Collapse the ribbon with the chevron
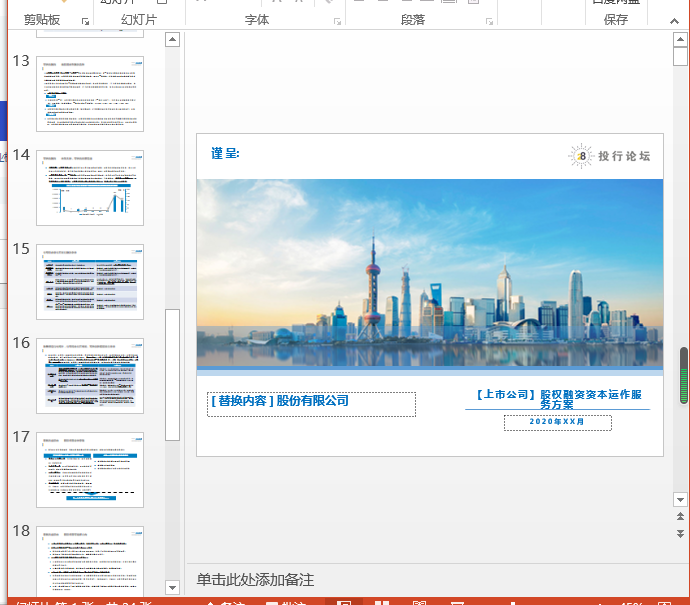This screenshot has width=690, height=605. point(674,21)
